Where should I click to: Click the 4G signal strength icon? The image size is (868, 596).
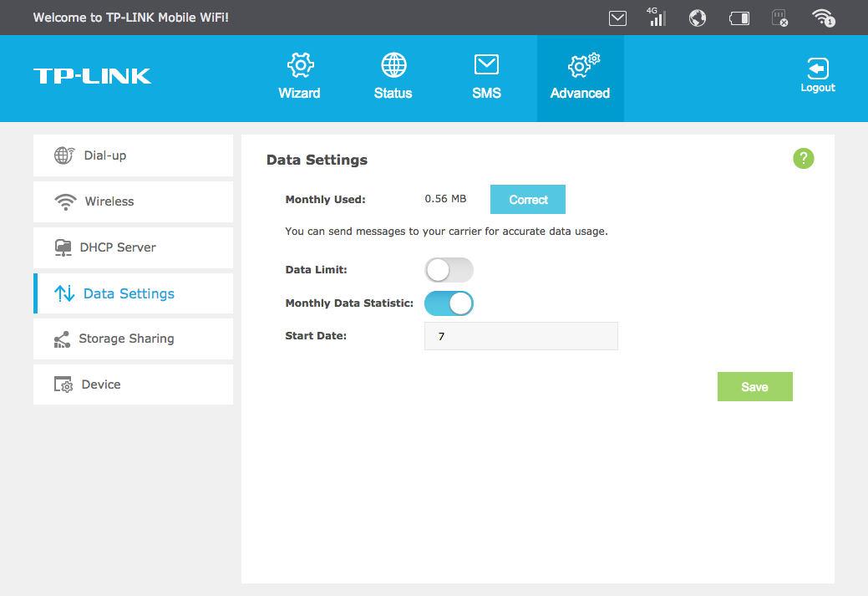[657, 18]
